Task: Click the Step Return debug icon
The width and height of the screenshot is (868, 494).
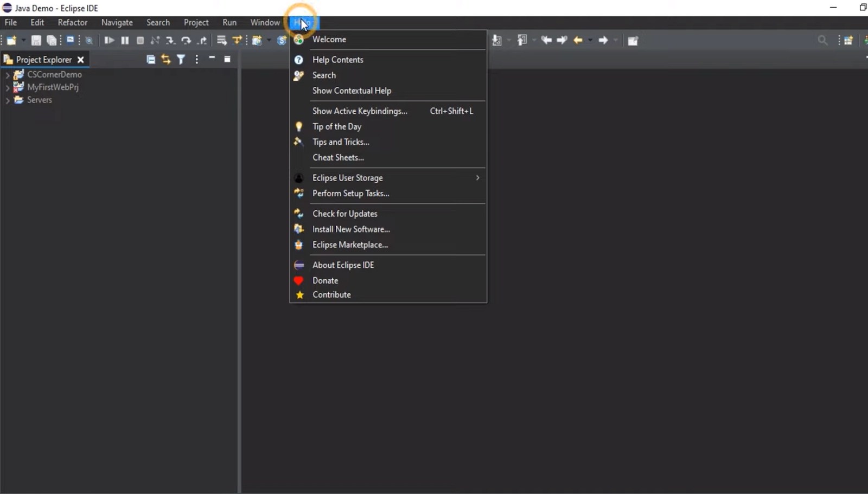Action: [x=202, y=40]
